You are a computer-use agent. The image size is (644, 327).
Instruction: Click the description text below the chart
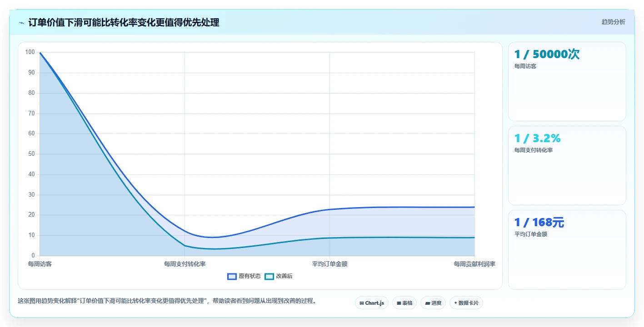167,301
